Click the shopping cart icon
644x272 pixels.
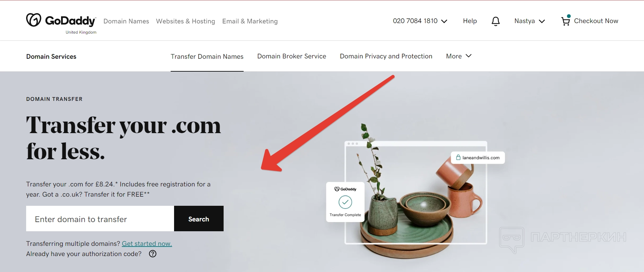pos(566,21)
